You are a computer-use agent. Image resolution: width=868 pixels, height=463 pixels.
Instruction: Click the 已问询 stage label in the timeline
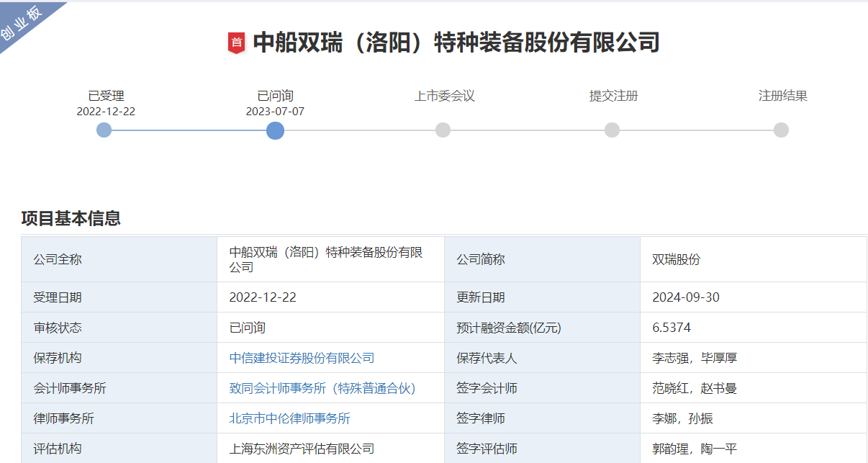tap(275, 96)
